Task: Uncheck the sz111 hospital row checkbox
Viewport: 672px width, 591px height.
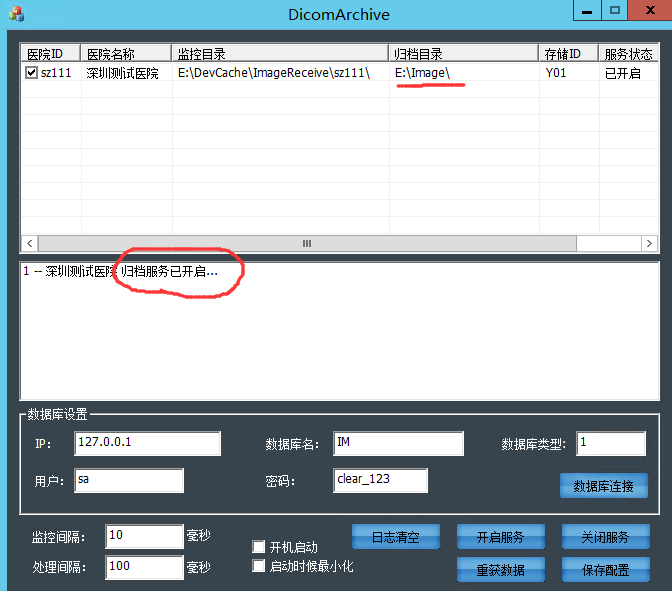Action: (32, 74)
